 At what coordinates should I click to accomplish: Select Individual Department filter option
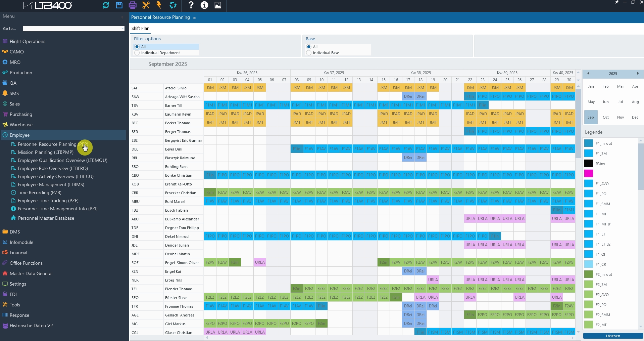point(137,53)
